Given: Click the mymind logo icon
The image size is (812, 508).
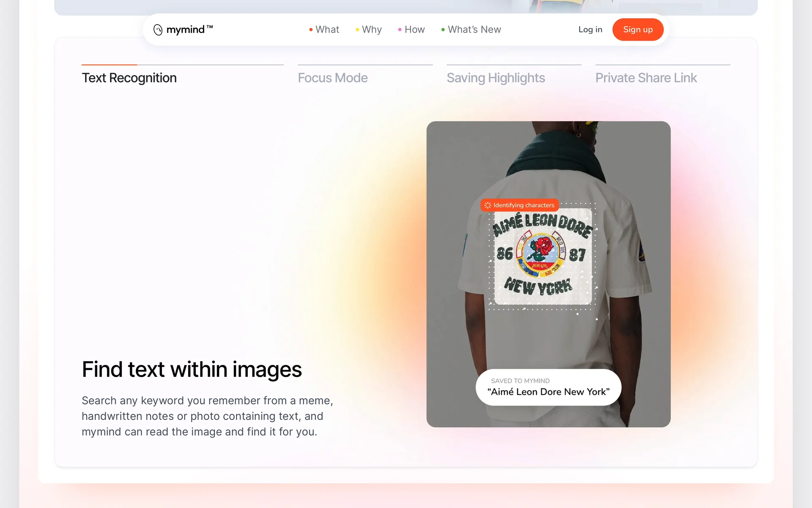Looking at the screenshot, I should coord(158,30).
